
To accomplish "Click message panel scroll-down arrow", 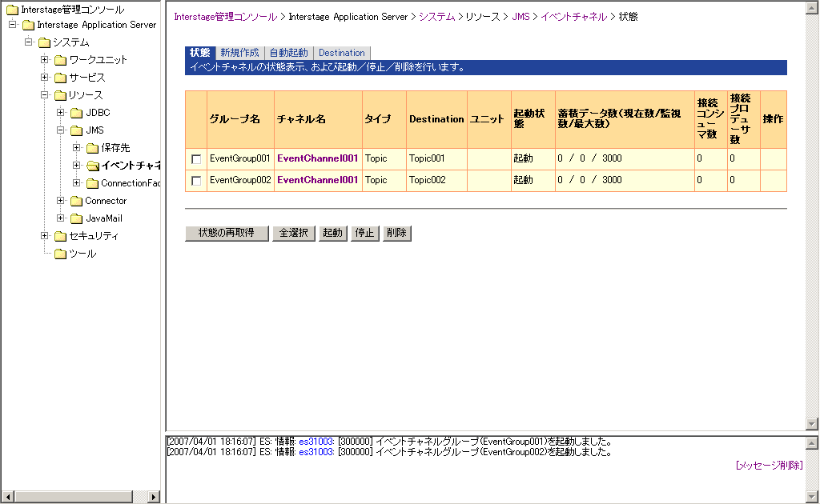I will [x=812, y=496].
